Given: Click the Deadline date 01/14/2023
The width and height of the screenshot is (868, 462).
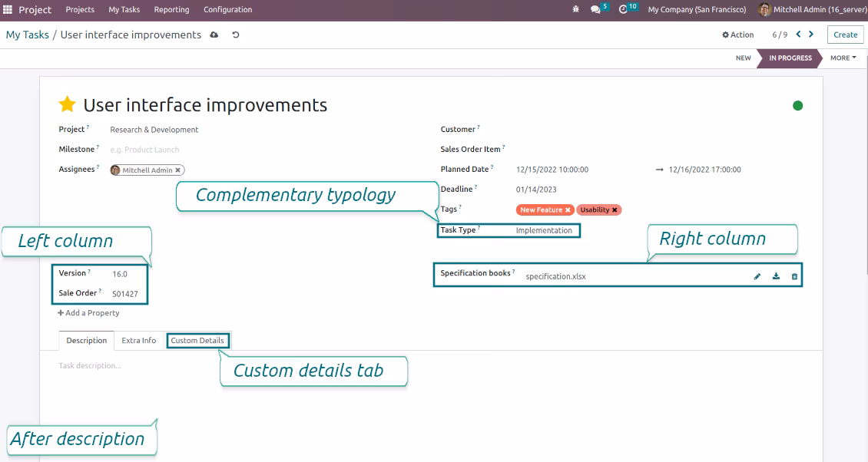Looking at the screenshot, I should [x=536, y=190].
